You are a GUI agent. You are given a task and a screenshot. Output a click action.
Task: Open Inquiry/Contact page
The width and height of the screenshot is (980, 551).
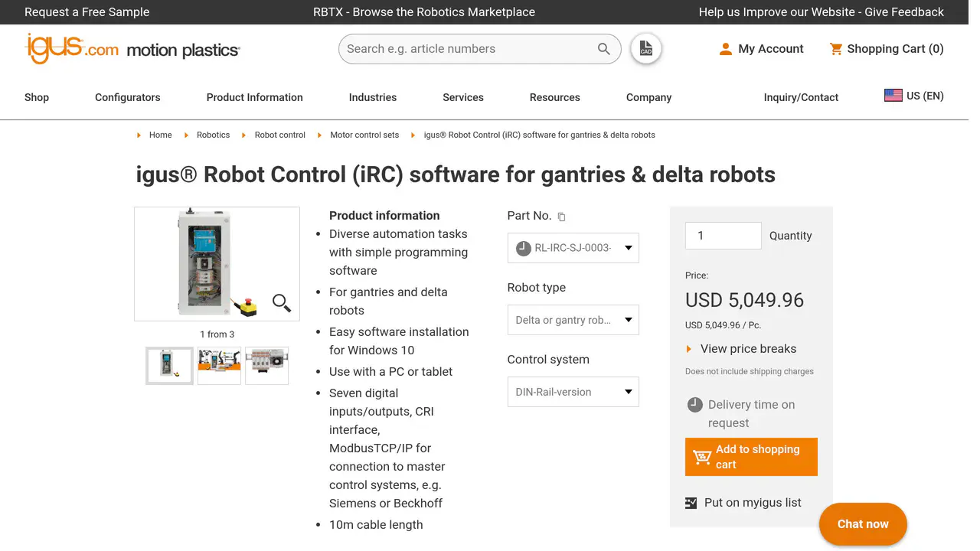pos(801,97)
